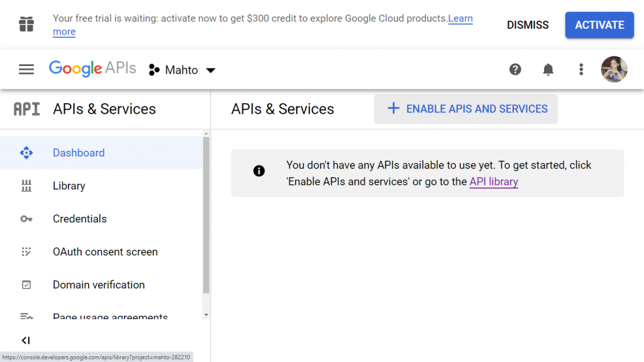Click the Domain verification checkbox icon
This screenshot has height=362, width=644.
pyautogui.click(x=26, y=285)
